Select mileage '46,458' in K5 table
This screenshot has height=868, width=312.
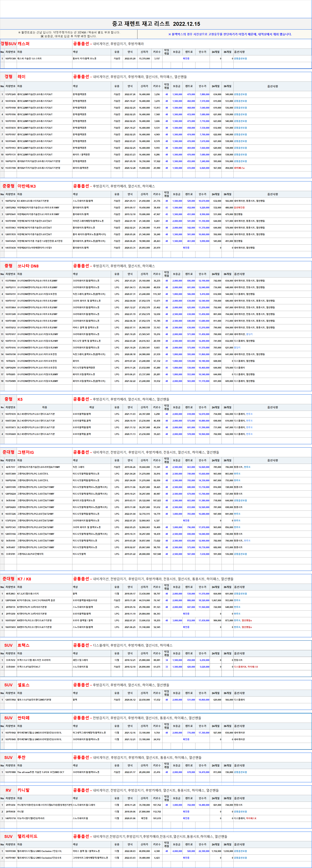(157, 421)
